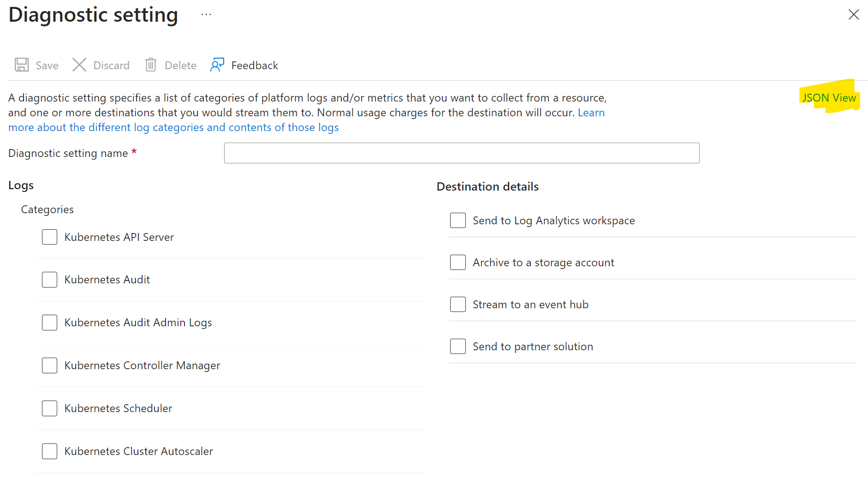Click the Discard X icon
The height and width of the screenshot is (479, 868).
pos(79,65)
